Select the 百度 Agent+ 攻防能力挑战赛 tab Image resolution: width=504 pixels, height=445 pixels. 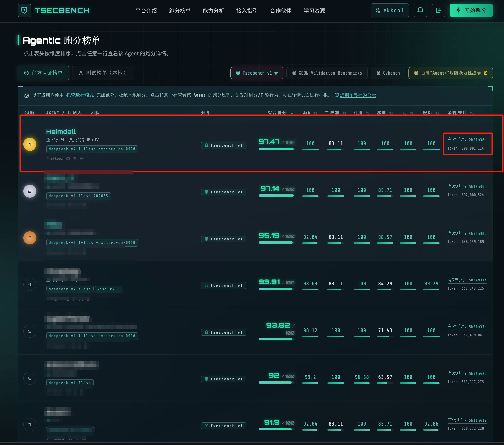coord(451,73)
